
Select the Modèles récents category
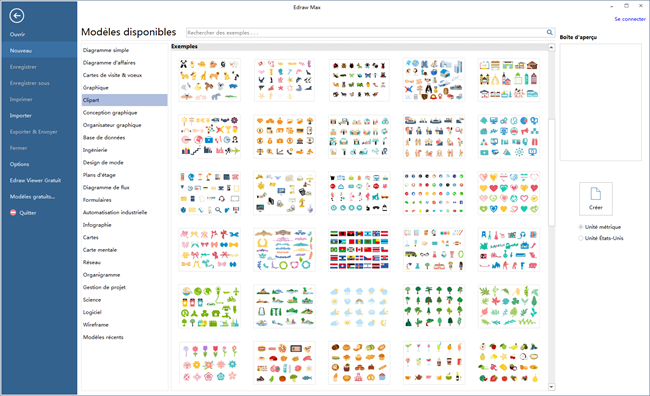coord(103,337)
